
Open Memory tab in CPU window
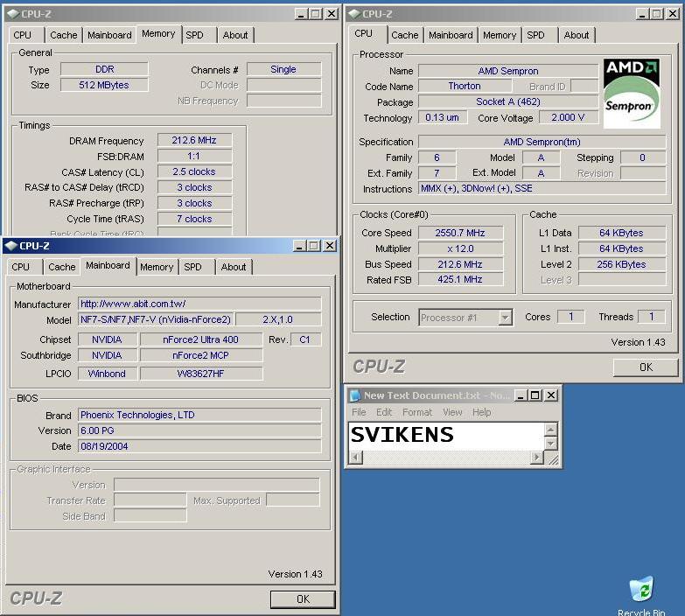point(500,35)
